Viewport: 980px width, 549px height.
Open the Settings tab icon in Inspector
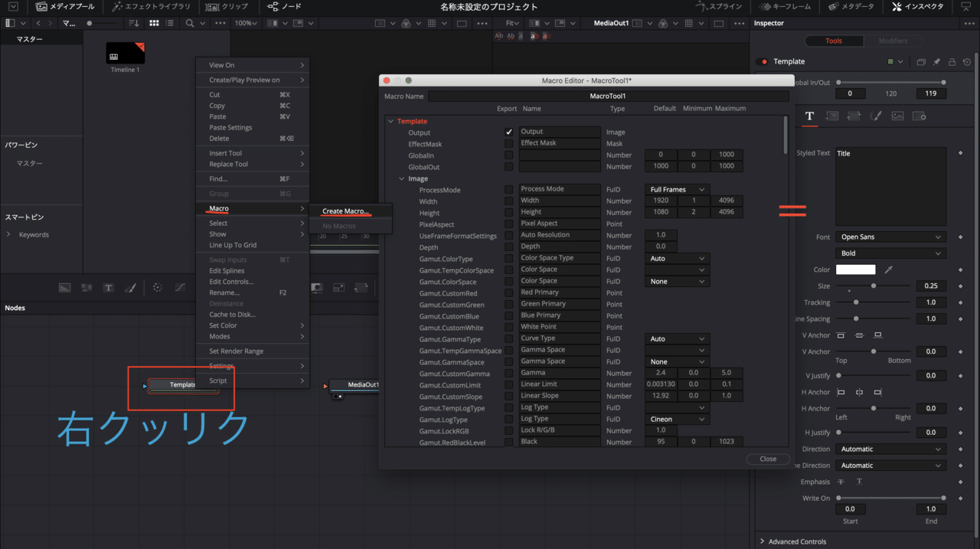click(x=920, y=116)
